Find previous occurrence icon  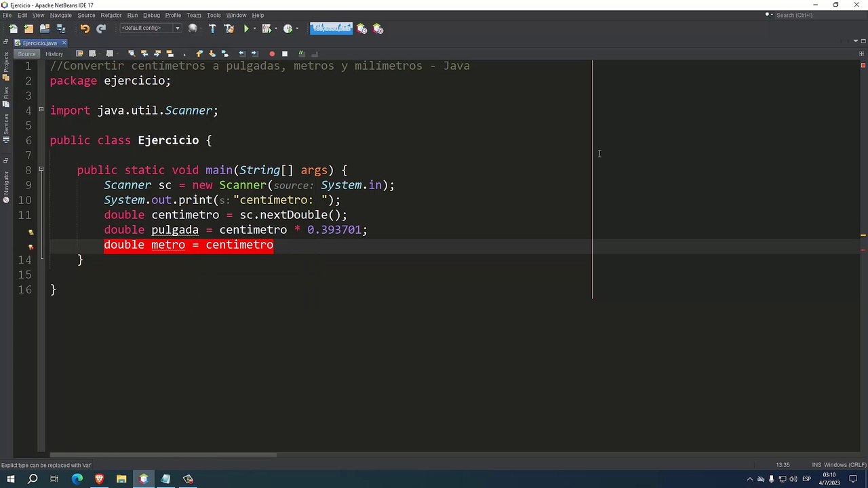pos(144,54)
